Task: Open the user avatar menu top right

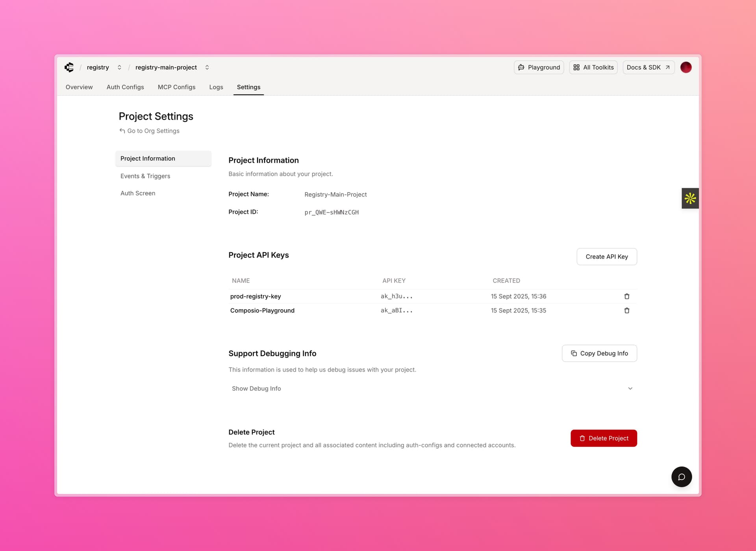Action: 686,67
